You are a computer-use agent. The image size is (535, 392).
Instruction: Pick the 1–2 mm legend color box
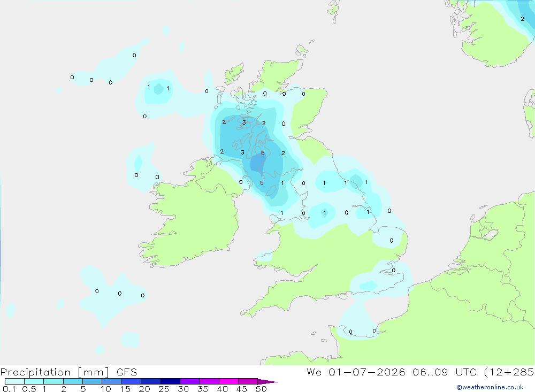[53, 381]
